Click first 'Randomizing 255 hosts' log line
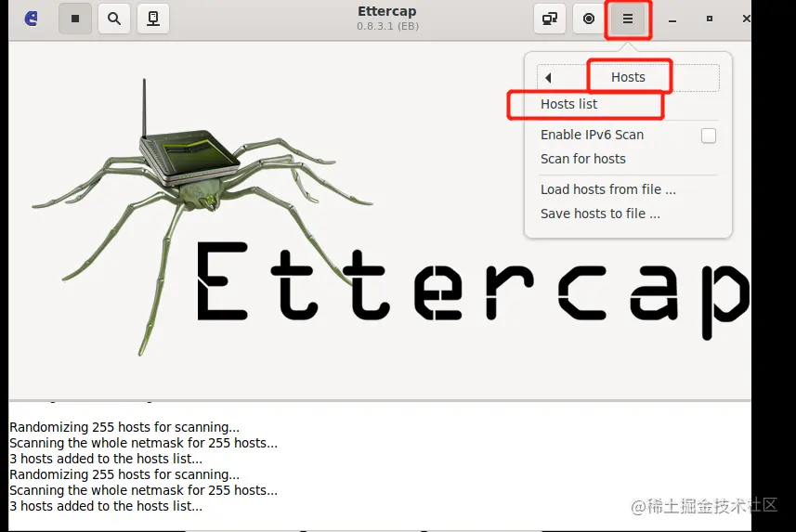The width and height of the screenshot is (796, 532). tap(124, 427)
